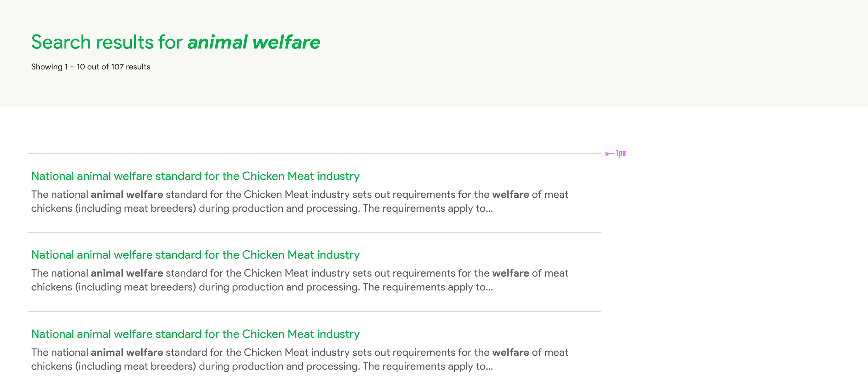Open the second Chicken Meat industry result title
Screen dimensions: 868x390
[195, 255]
